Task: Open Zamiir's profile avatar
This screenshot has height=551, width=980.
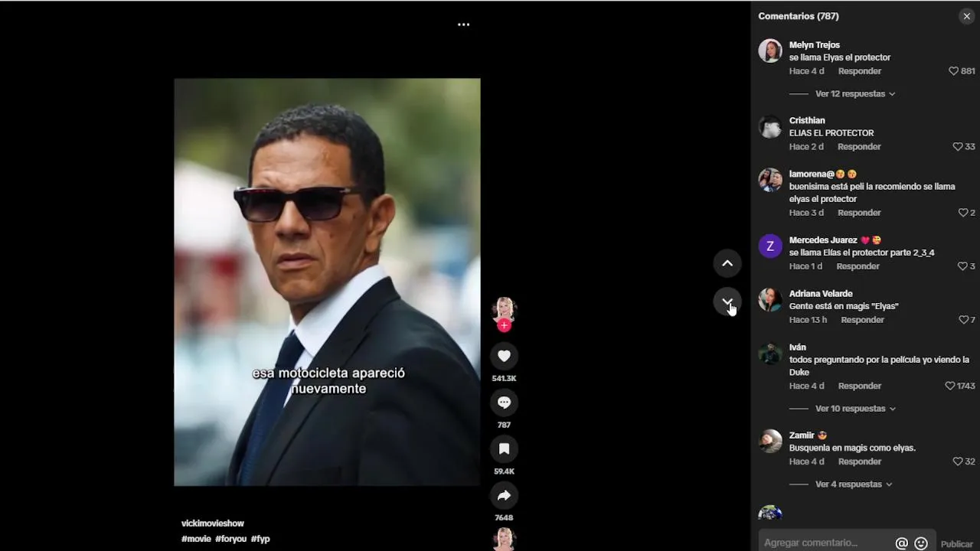Action: pyautogui.click(x=770, y=441)
